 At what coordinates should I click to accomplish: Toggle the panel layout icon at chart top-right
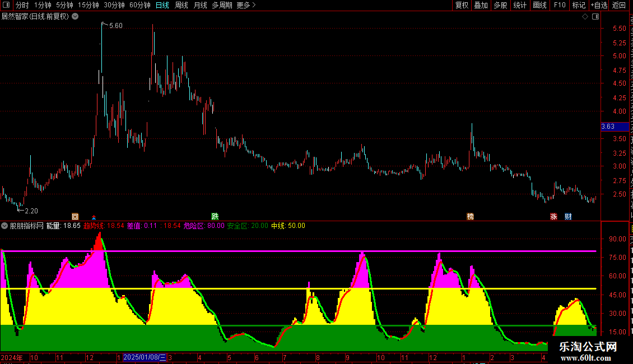coord(595,17)
